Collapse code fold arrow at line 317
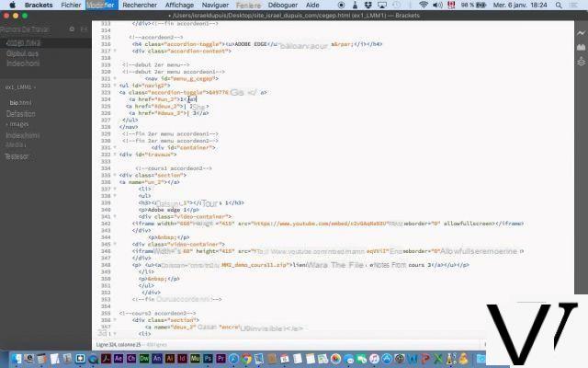 point(115,51)
